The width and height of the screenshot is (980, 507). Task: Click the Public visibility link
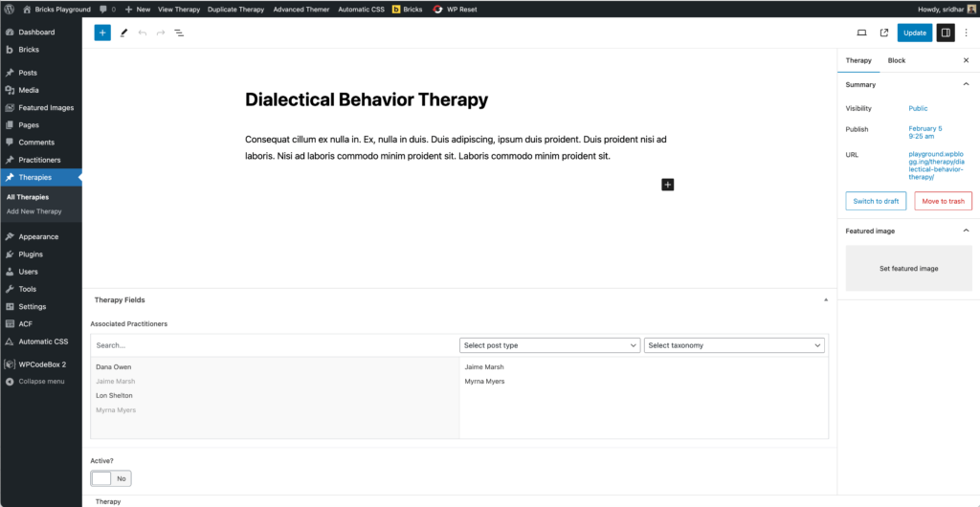tap(918, 108)
